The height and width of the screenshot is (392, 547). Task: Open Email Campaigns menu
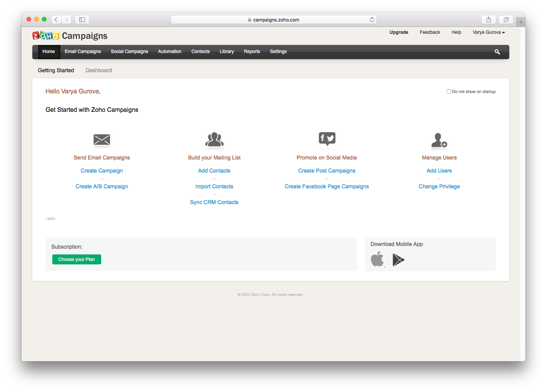83,51
